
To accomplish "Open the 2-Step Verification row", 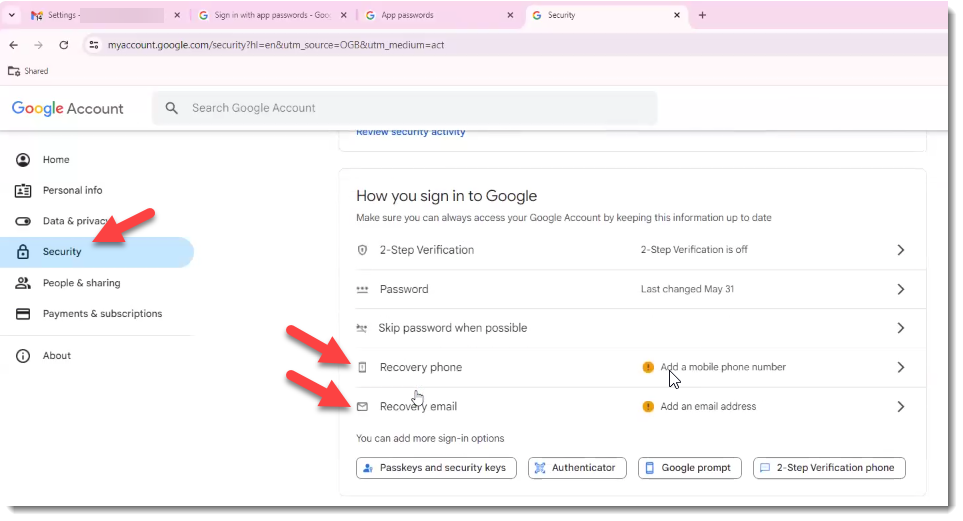I will pyautogui.click(x=632, y=250).
